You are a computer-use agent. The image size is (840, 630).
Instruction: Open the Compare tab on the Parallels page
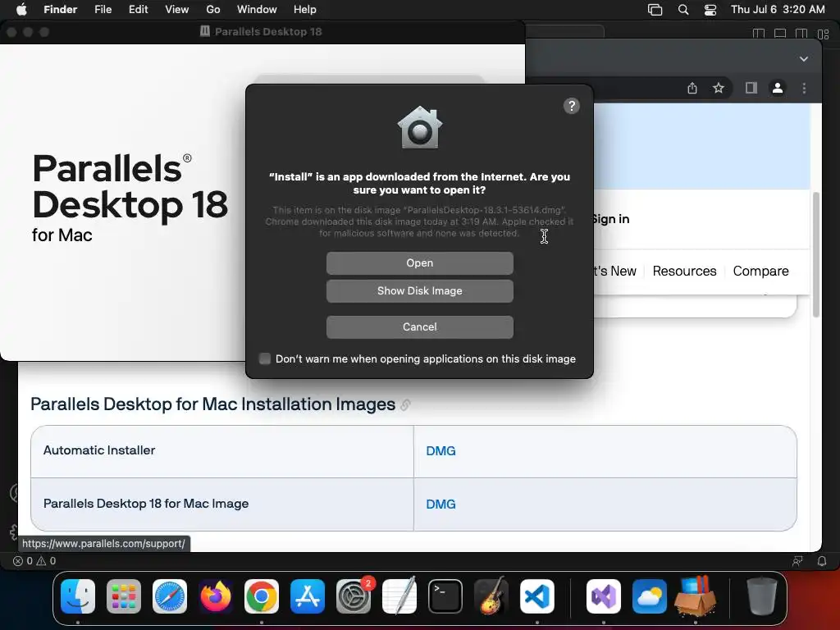point(760,271)
